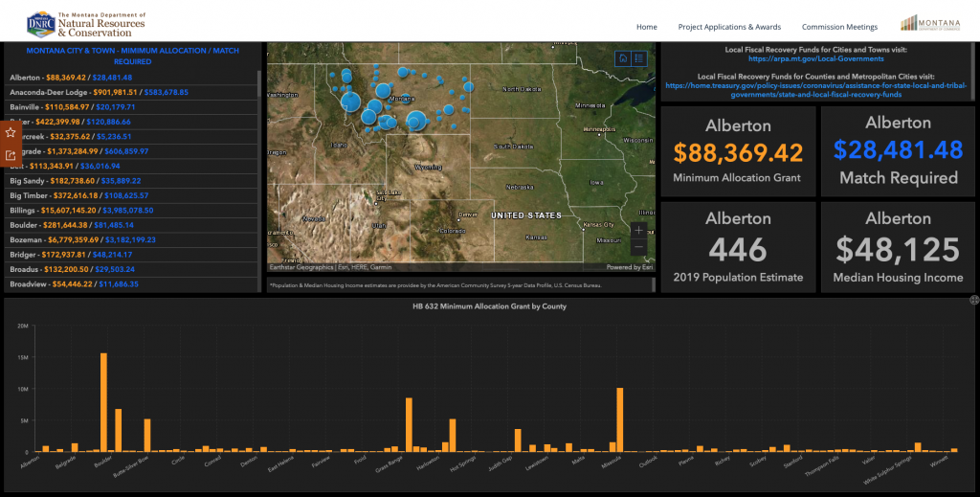Zoom in on the map
980x497 pixels.
[x=638, y=231]
